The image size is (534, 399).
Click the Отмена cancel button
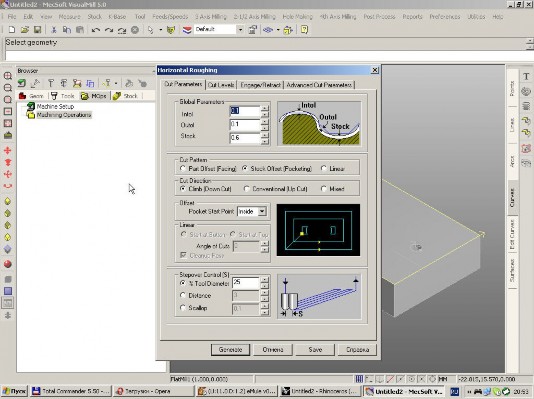273,350
